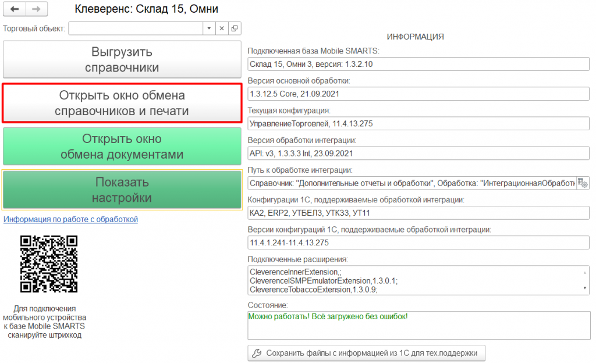The height and width of the screenshot is (364, 596).
Task: Click extensions list scroll down arrow
Action: (x=584, y=288)
